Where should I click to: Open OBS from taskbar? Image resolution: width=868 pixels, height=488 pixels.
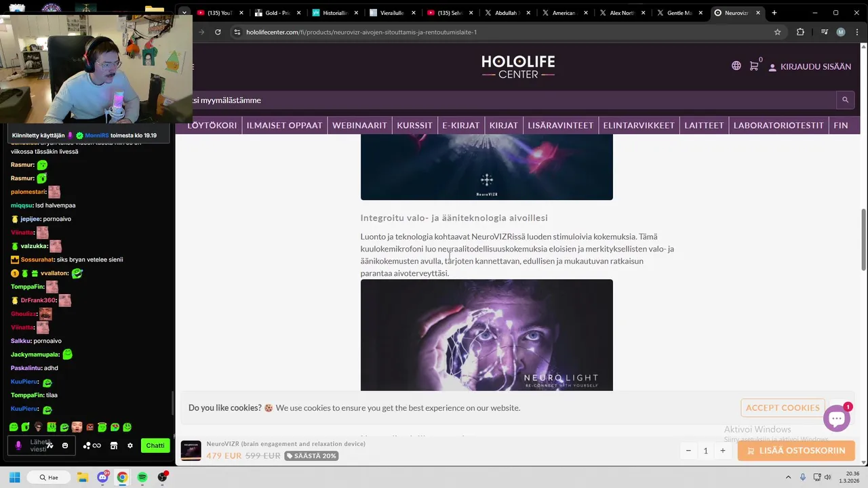162,477
